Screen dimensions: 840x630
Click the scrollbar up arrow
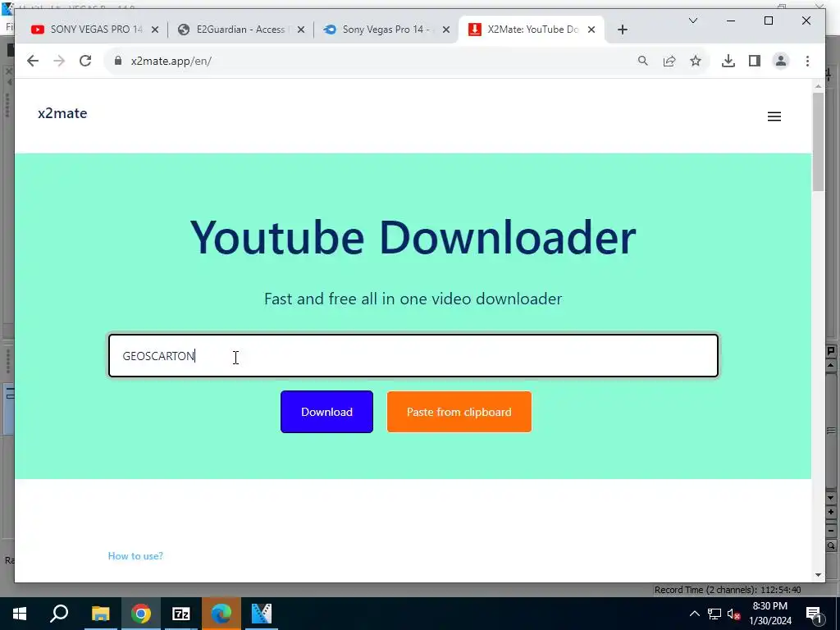[818, 85]
